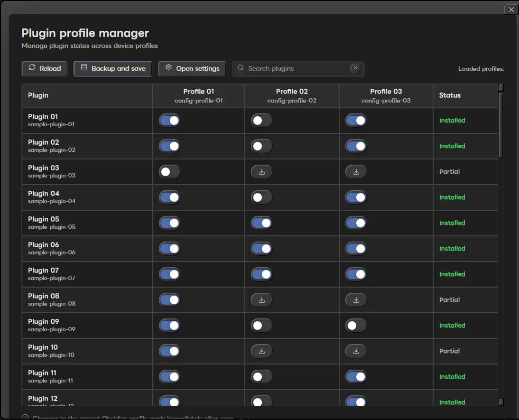
Task: Select the Plugin 01 name cell
Action: [x=87, y=121]
